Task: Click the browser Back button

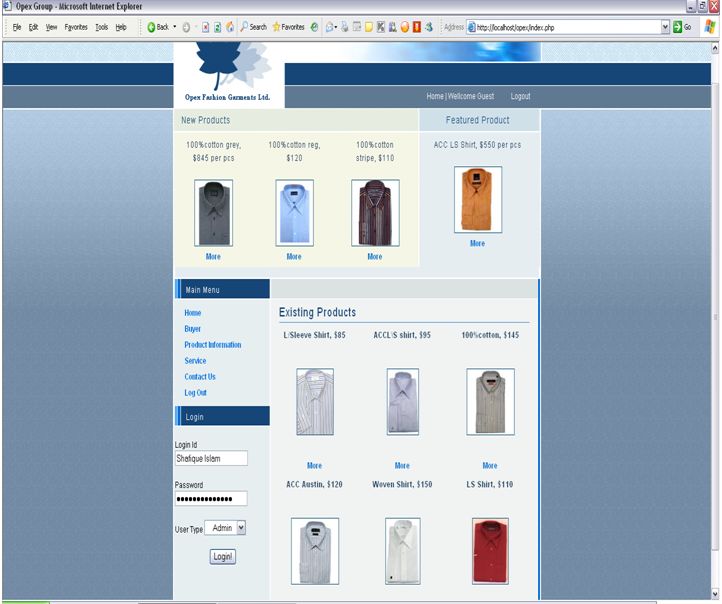Action: point(157,27)
